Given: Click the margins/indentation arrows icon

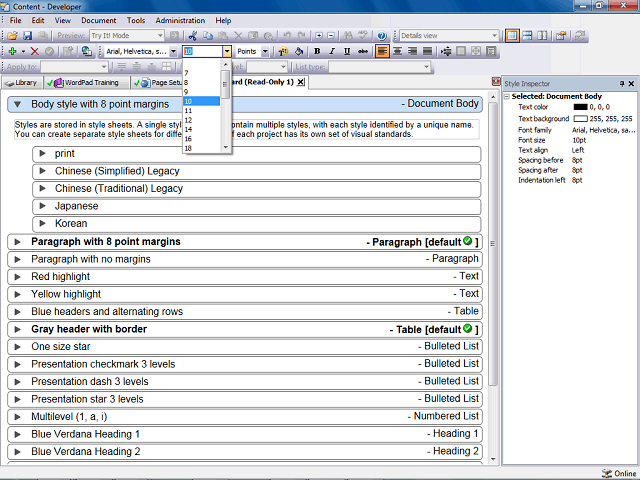Looking at the screenshot, I should [x=446, y=51].
